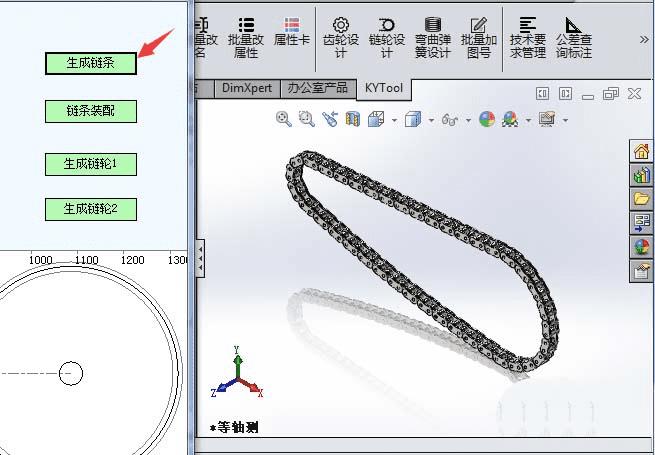The height and width of the screenshot is (455, 655).
Task: Click Apply Scene icon
Action: 510,119
